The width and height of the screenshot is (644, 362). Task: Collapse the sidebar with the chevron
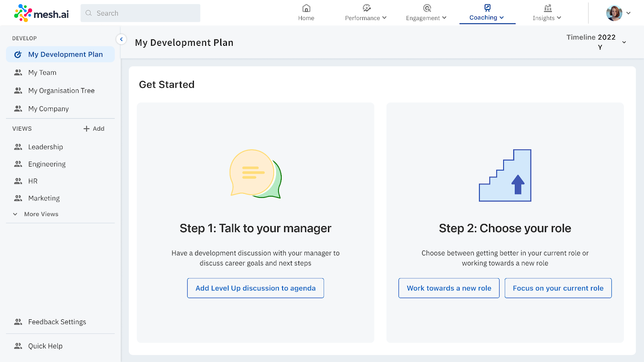[x=121, y=39]
